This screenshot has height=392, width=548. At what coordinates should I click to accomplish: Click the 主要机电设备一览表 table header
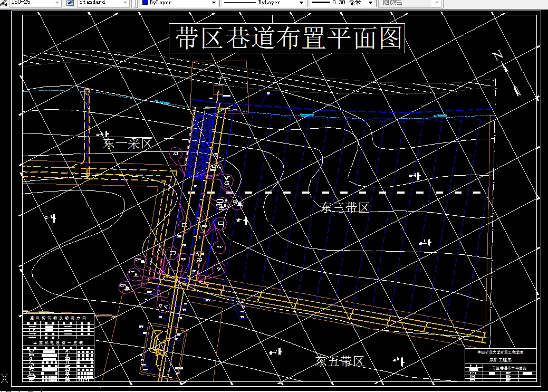(58, 343)
